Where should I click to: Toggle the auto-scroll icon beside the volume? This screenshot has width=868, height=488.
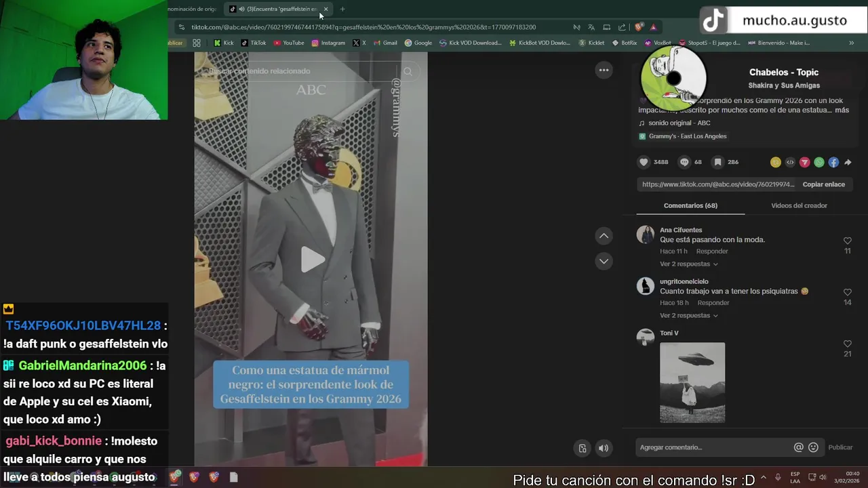[583, 448]
